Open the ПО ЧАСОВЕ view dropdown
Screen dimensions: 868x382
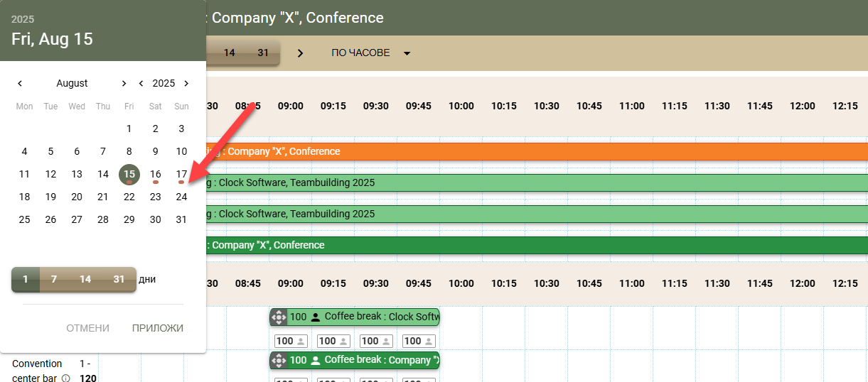tap(371, 53)
